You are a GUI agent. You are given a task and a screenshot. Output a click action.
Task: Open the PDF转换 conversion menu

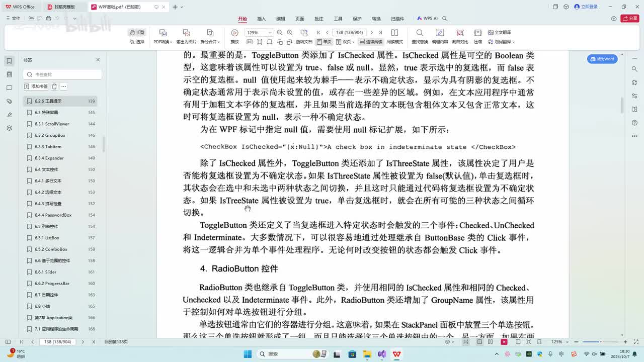163,37
